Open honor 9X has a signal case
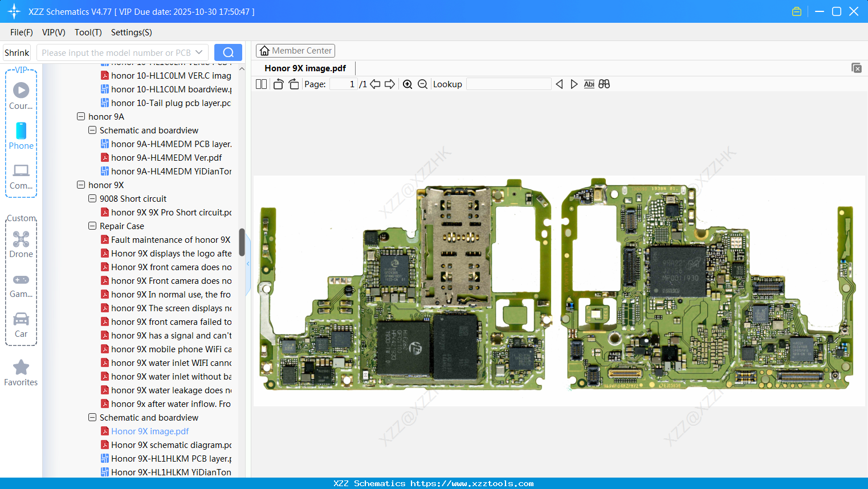Screen dimensions: 868x489 [166, 336]
